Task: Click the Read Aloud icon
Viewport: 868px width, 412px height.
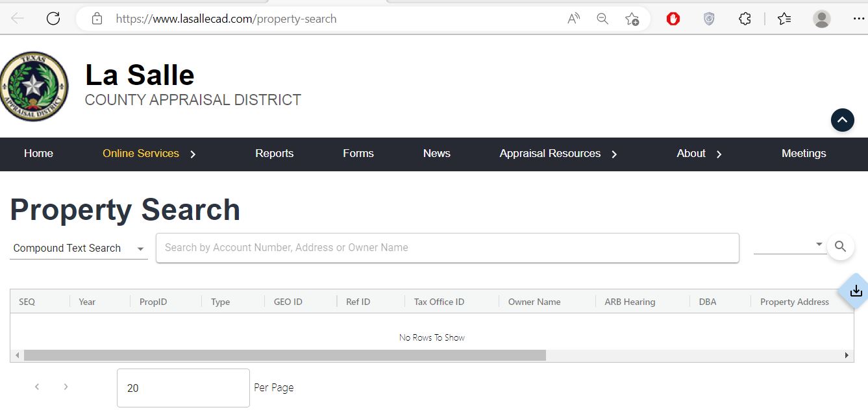Action: 573,19
